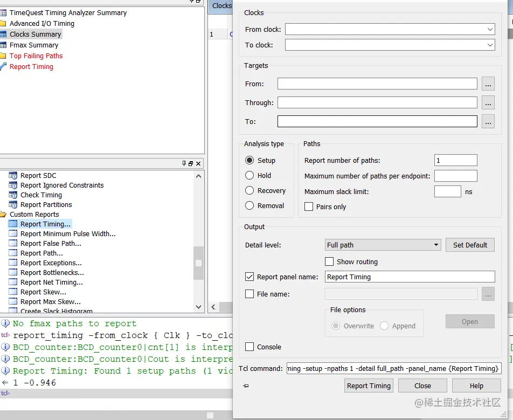Select the Removal analysis type
The image size is (513, 420).
point(249,205)
